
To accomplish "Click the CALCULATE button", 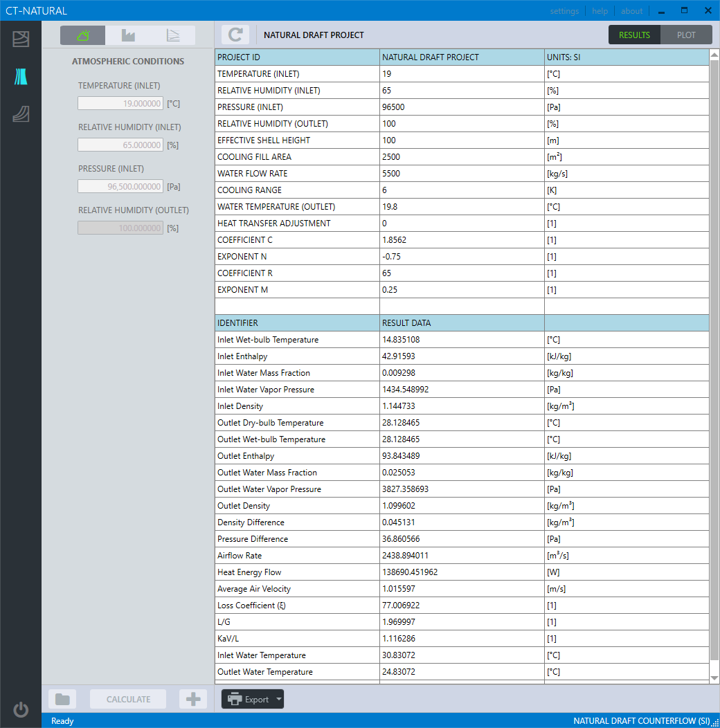I will click(x=128, y=699).
